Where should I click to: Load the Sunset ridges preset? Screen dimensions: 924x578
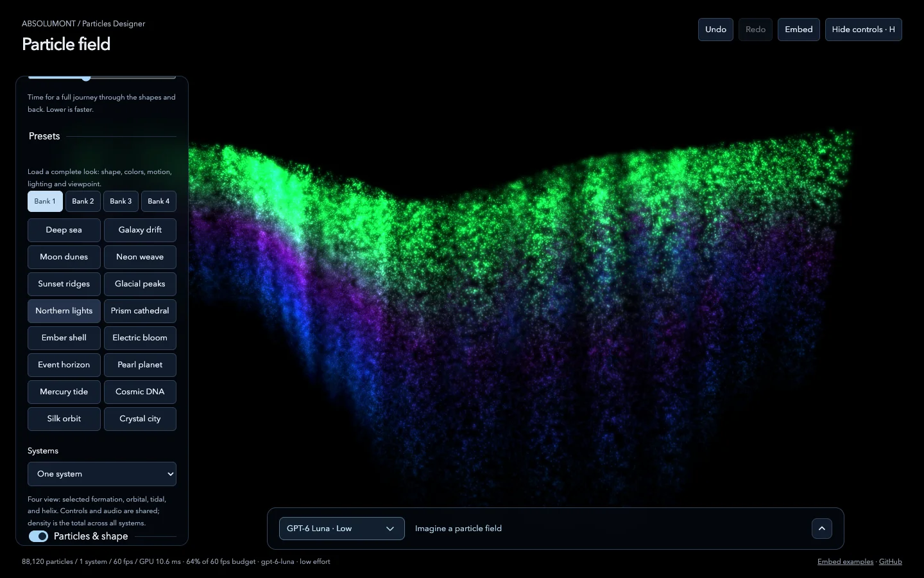(64, 284)
